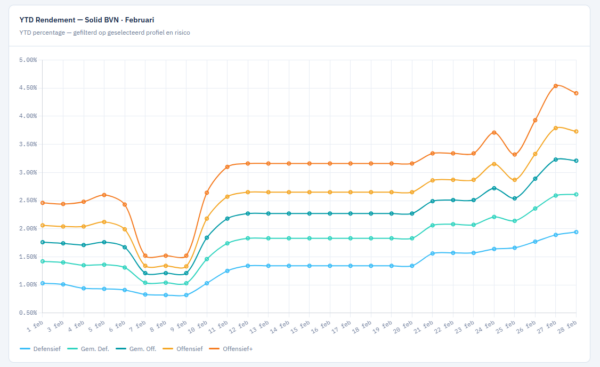Click the 'YTD Rendement — Solid BVN - Februari' title
The width and height of the screenshot is (600, 367).
click(87, 20)
